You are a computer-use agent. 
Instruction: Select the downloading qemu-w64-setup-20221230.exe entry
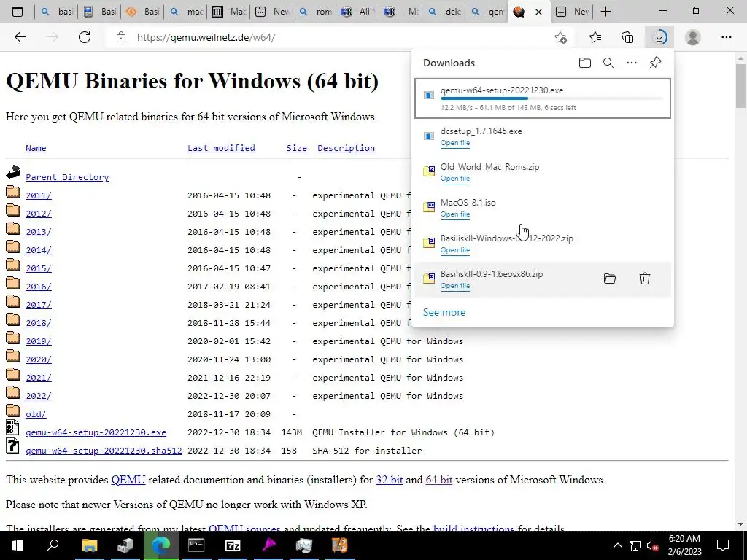click(x=543, y=98)
